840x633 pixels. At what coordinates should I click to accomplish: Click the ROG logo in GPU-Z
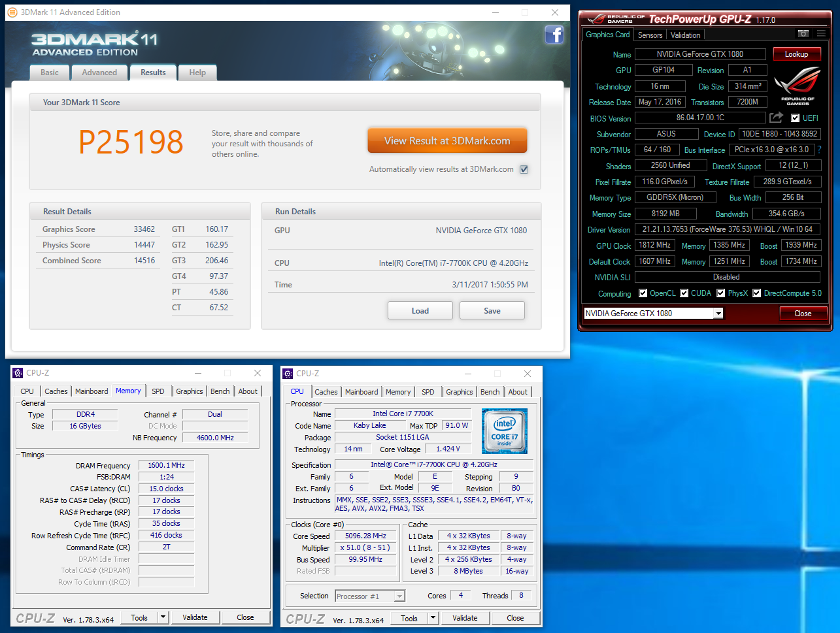(x=798, y=86)
